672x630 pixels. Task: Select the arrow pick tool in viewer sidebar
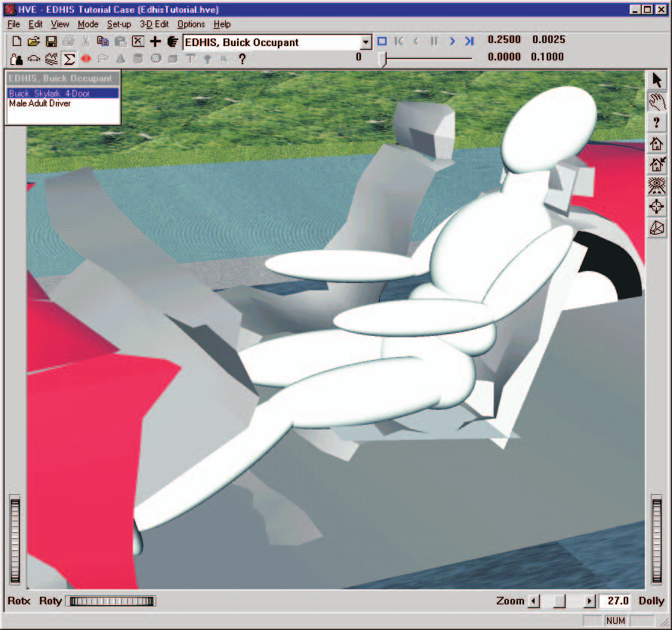pyautogui.click(x=657, y=80)
